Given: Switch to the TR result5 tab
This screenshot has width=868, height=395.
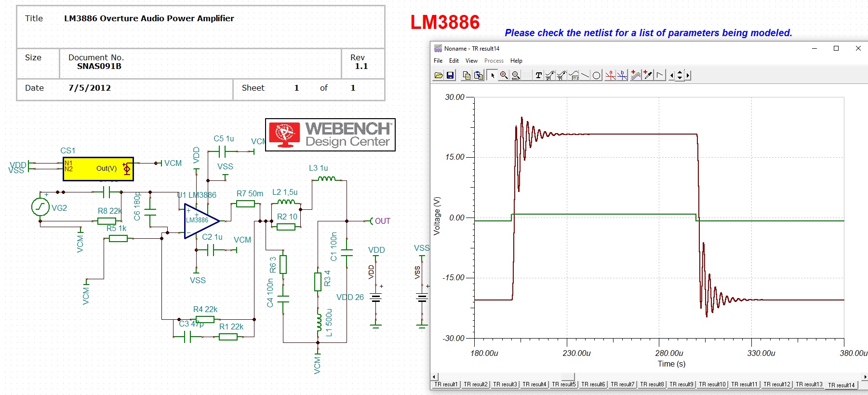Looking at the screenshot, I should (563, 384).
